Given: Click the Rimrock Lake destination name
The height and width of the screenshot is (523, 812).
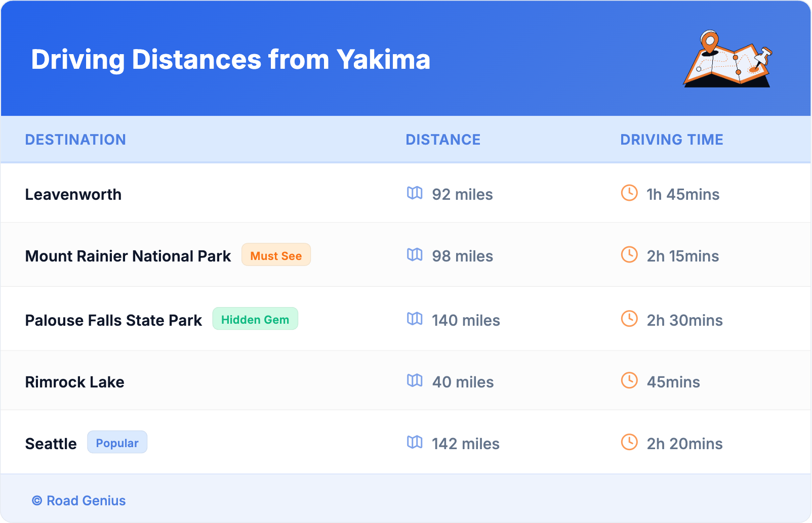Looking at the screenshot, I should coord(75,382).
